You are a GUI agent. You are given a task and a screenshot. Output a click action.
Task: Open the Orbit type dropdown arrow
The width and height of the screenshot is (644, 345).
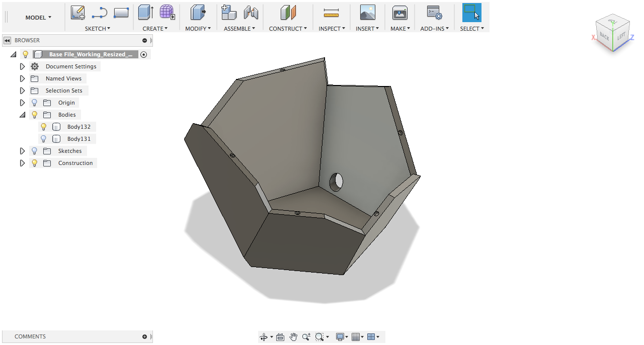click(272, 337)
